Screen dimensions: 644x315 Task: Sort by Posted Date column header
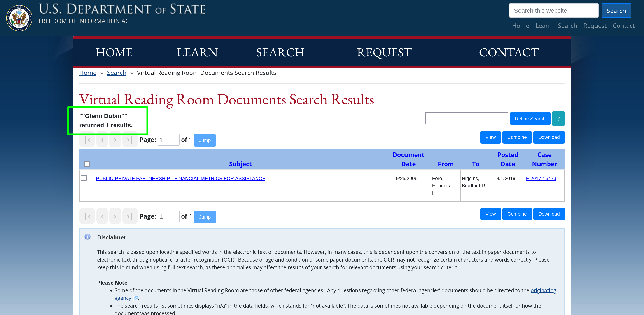click(x=507, y=159)
